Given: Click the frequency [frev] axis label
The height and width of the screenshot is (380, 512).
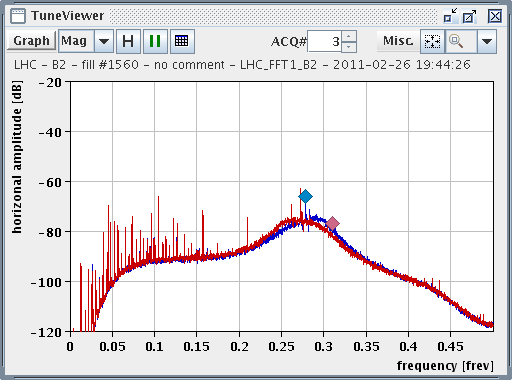Looking at the screenshot, I should click(445, 366).
